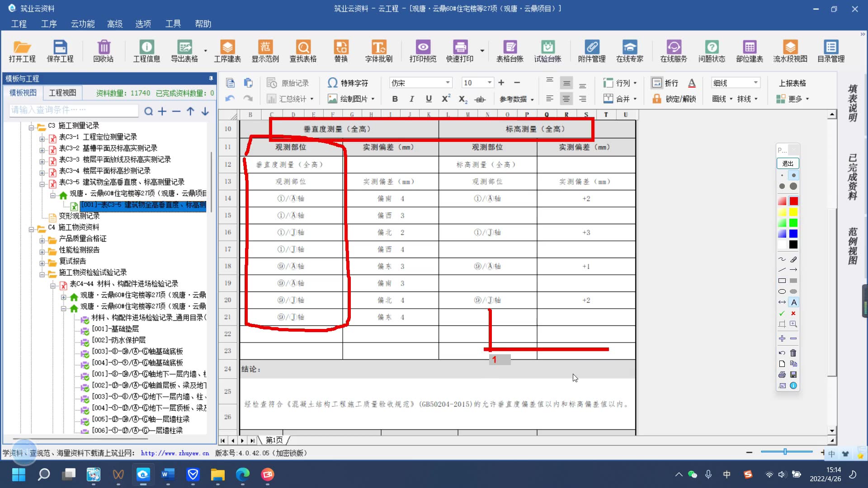Screen dimensions: 868x488
Task: Toggle 锁定/解锁 lock button
Action: tap(674, 99)
